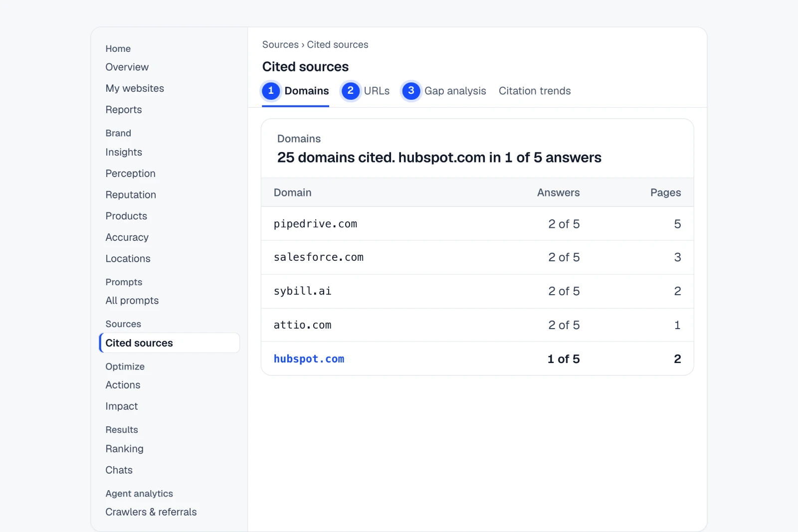Click the Brand section label in sidebar
Image resolution: width=798 pixels, height=532 pixels.
(118, 133)
